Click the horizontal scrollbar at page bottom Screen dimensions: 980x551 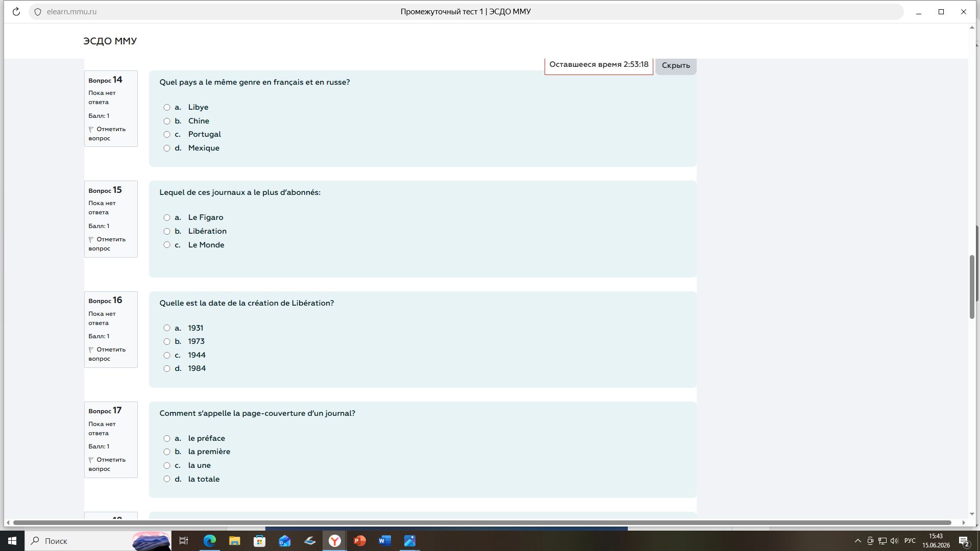[482, 523]
